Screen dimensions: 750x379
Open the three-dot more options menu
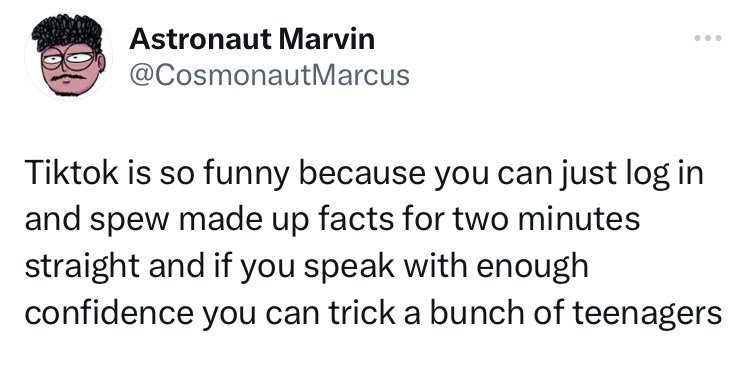708,38
